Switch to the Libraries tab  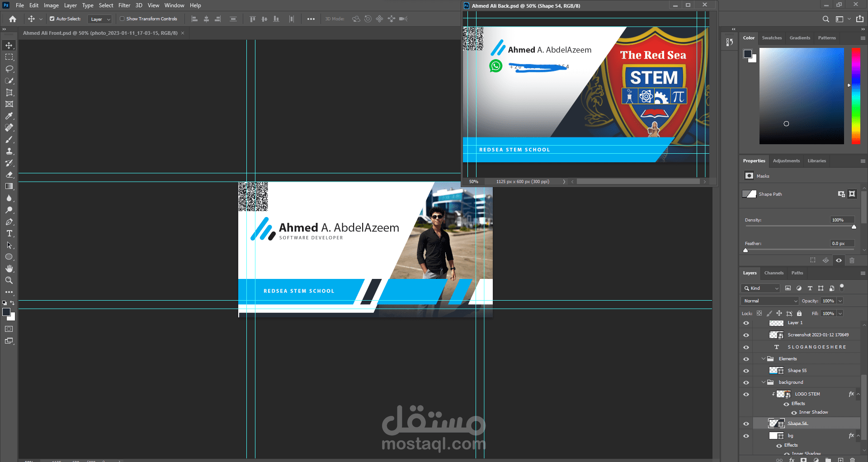click(x=816, y=161)
